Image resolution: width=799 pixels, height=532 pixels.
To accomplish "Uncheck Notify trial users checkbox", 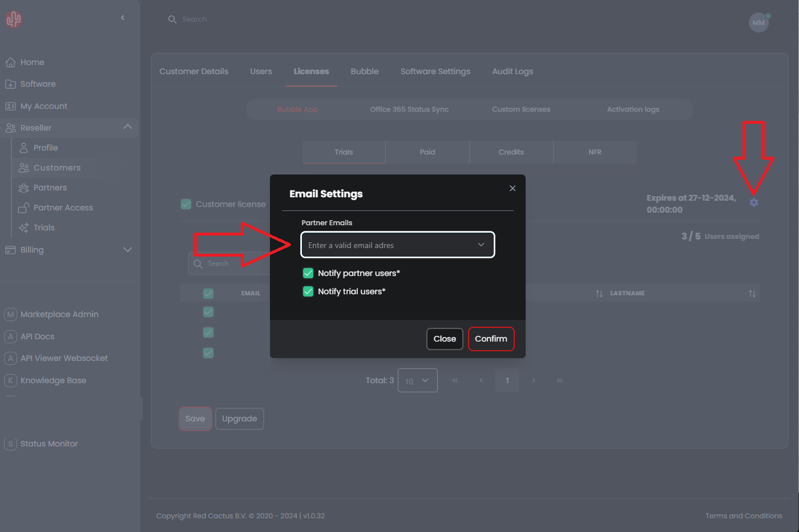I will (308, 291).
